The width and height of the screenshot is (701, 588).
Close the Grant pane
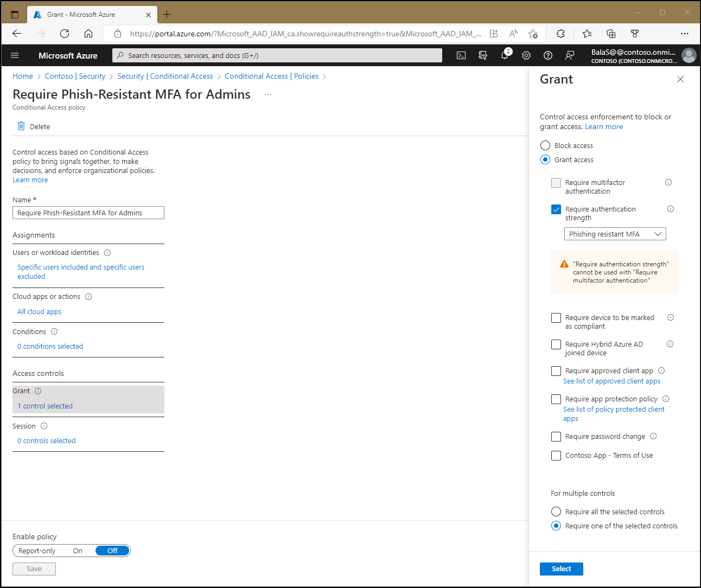[680, 79]
